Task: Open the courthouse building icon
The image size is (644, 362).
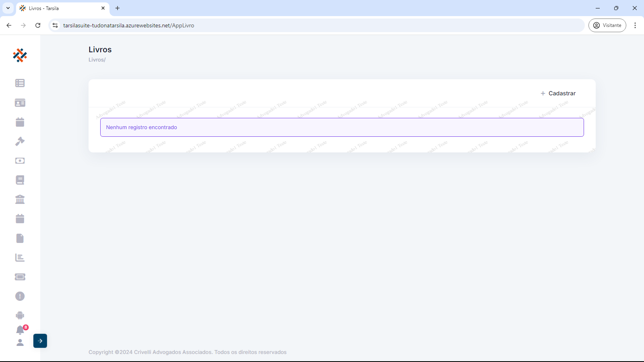Action: point(20,200)
